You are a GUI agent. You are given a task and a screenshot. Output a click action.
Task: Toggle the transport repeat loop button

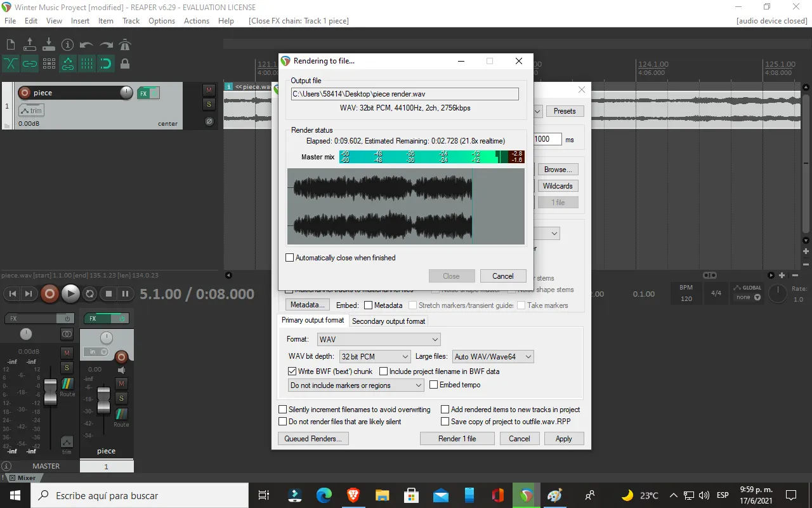90,293
